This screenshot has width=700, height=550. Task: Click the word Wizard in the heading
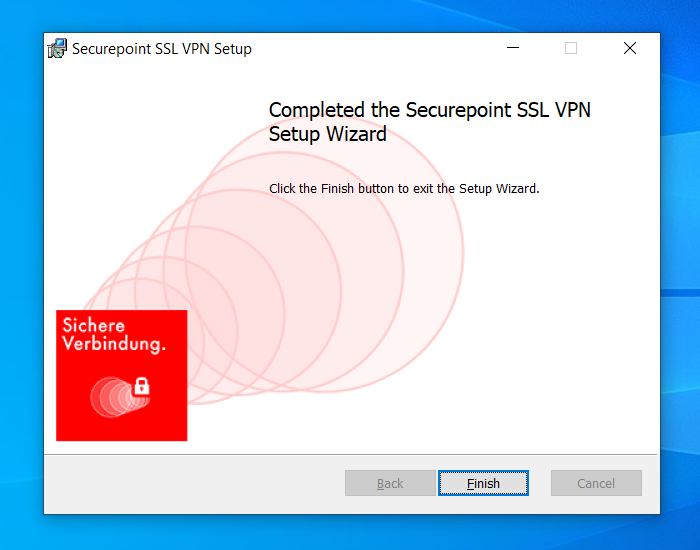pyautogui.click(x=356, y=134)
